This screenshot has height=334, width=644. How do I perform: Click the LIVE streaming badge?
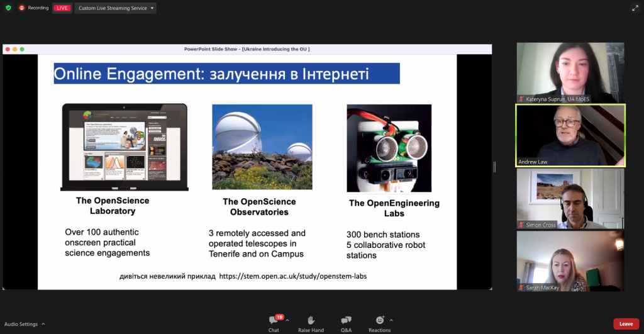click(x=62, y=8)
